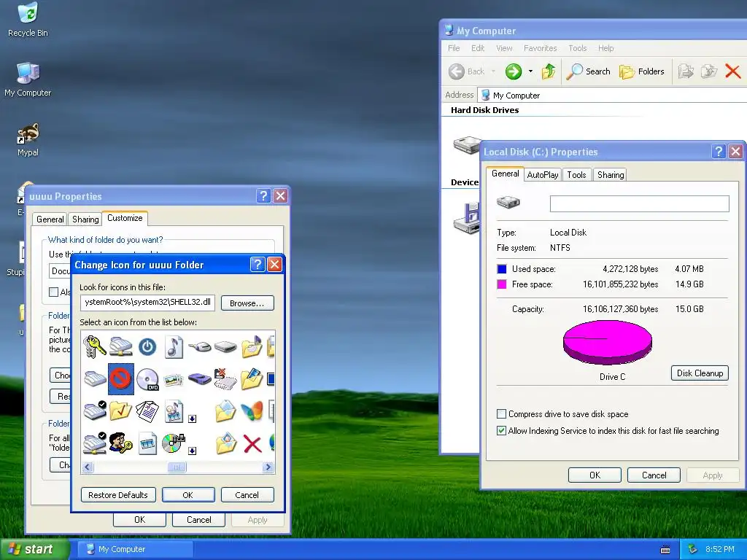Screen dimensions: 747x560
Task: Select the two users with key icon
Action: pos(121,443)
